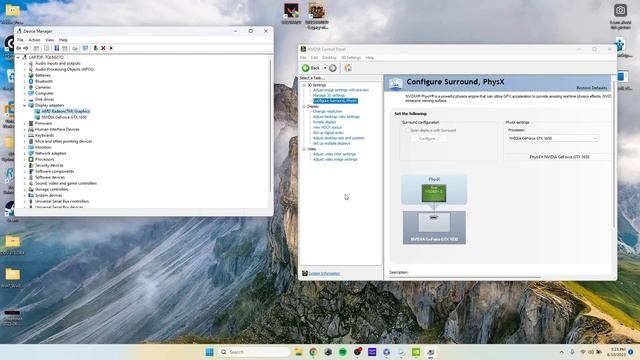This screenshot has width=640, height=360.
Task: Click the red X uninstall device icon in Device Manager
Action: [103, 48]
